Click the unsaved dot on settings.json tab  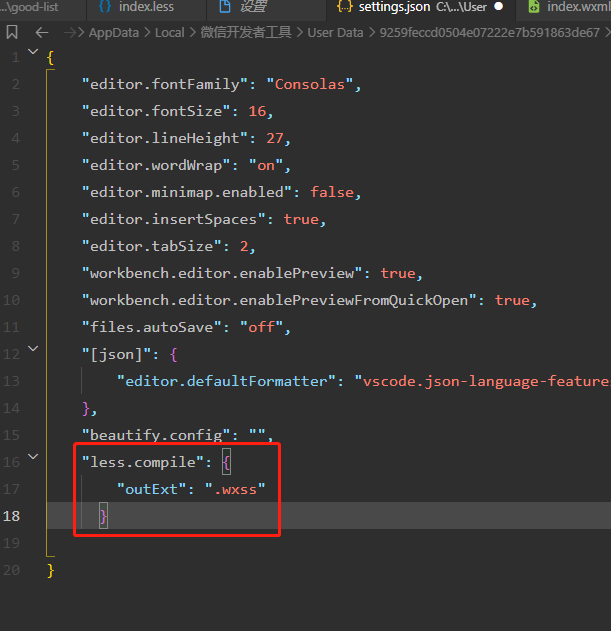click(499, 6)
